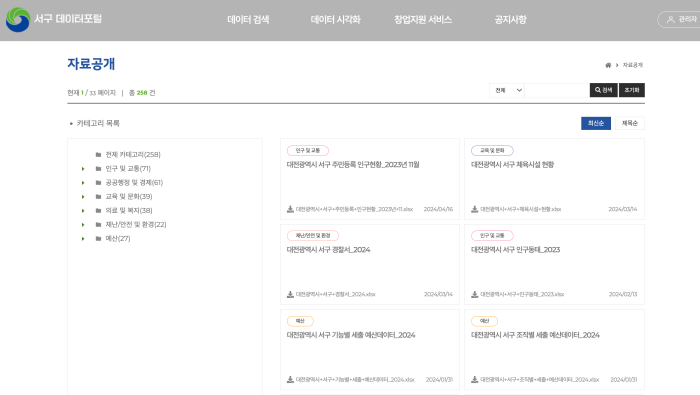Click the 초기화 reset button
Viewport: 700px width, 395px height.
(x=632, y=90)
